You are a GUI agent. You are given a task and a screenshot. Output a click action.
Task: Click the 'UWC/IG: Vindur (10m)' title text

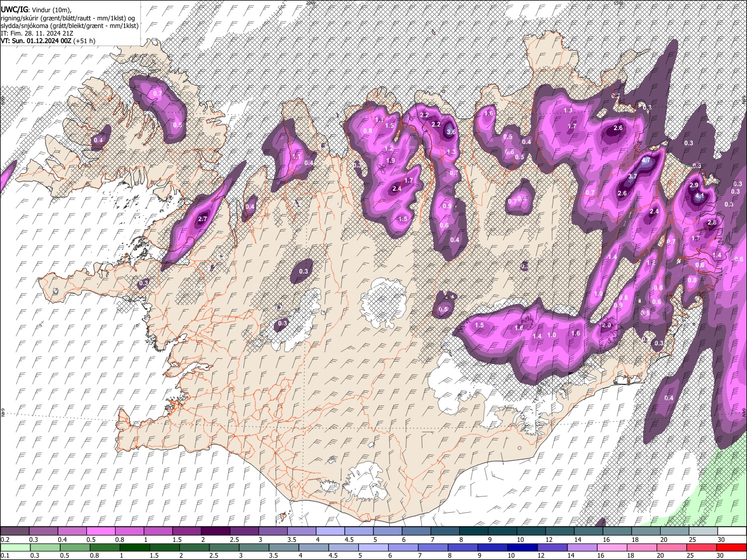36,9
